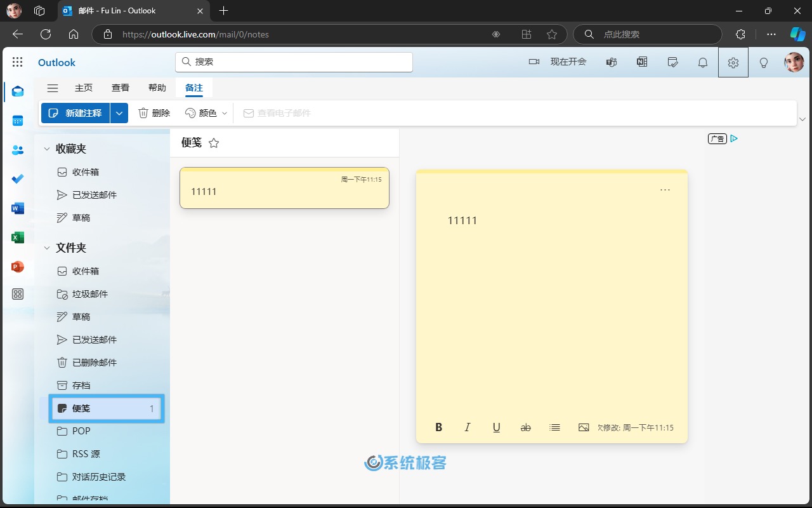Viewport: 812px width, 508px height.
Task: Apply underline formatting in the note
Action: [x=497, y=427]
